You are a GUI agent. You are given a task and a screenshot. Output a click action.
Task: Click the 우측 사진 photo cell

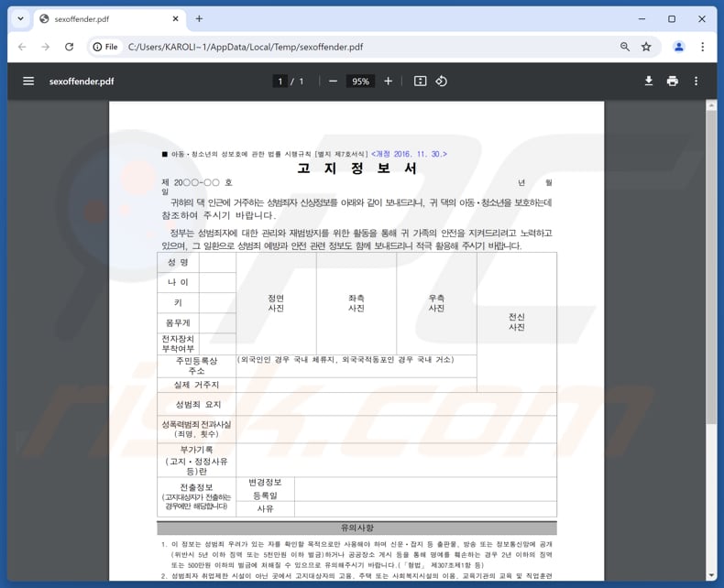(x=436, y=303)
